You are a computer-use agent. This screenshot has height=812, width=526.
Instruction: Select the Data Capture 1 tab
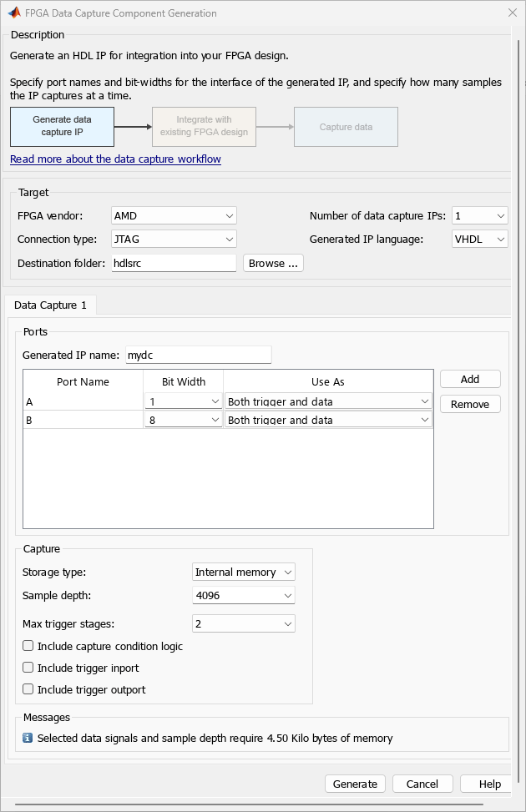coord(51,305)
